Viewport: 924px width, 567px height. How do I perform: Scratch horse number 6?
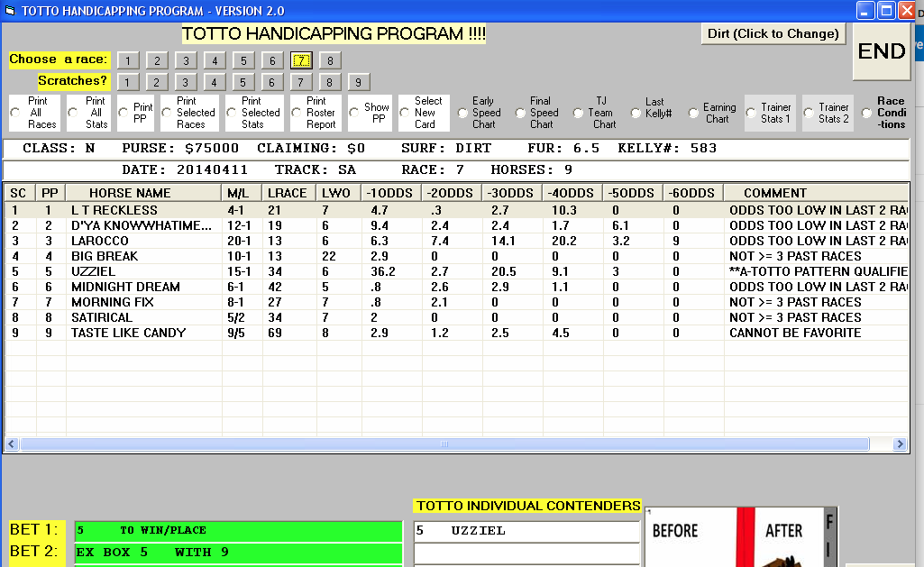click(x=271, y=83)
